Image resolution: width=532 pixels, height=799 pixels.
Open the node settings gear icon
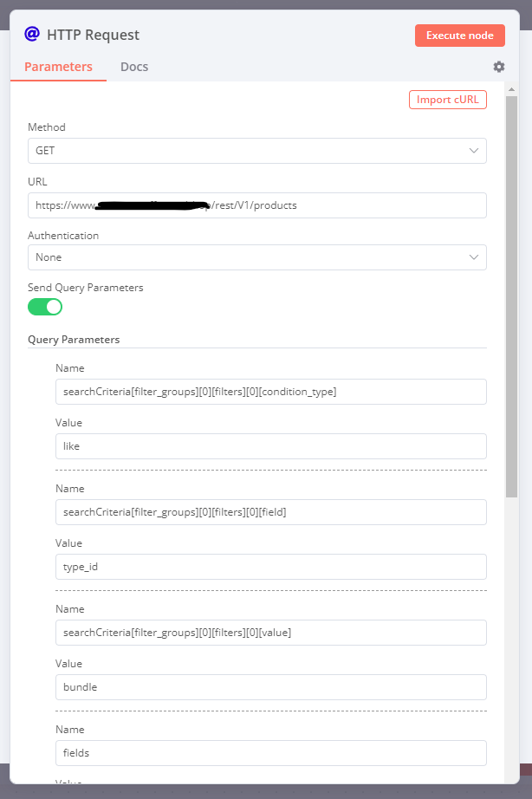pyautogui.click(x=498, y=67)
